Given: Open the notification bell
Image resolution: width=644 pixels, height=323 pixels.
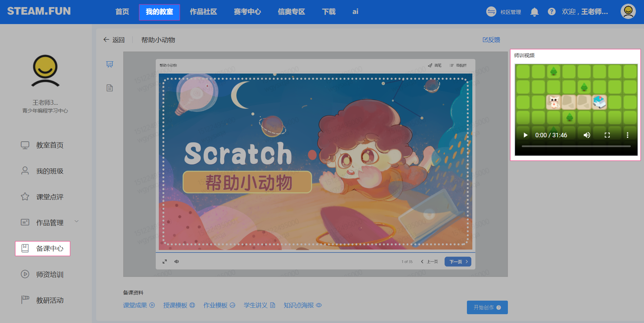Looking at the screenshot, I should coord(534,12).
